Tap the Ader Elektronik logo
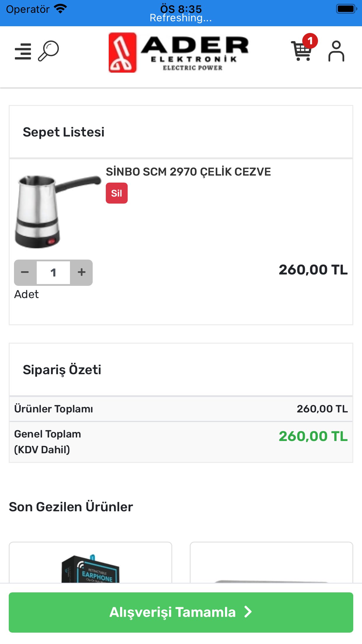 tap(178, 52)
